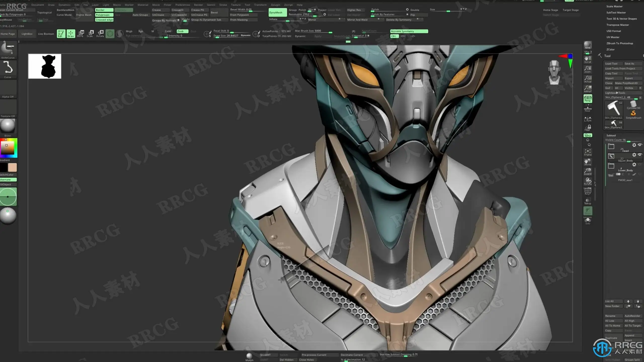Click the Zoom3D navigation icon
Screen dimensions: 644x362
tap(588, 171)
